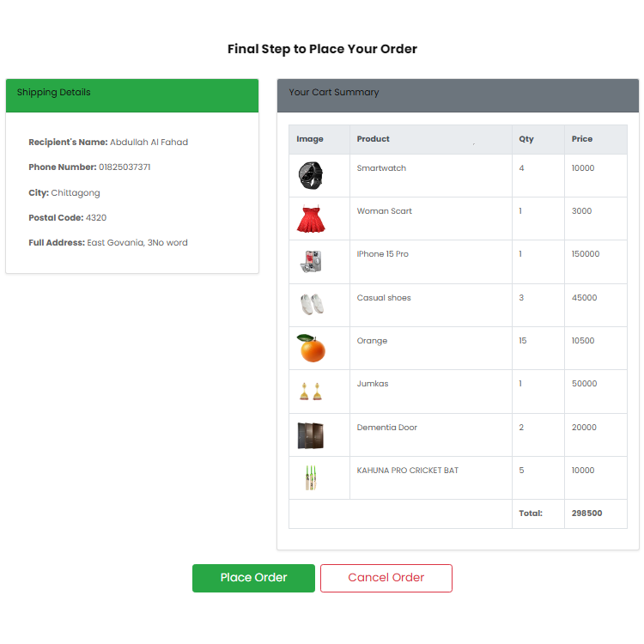Viewport: 644px width, 644px height.
Task: Click the Qty column header
Action: click(526, 139)
